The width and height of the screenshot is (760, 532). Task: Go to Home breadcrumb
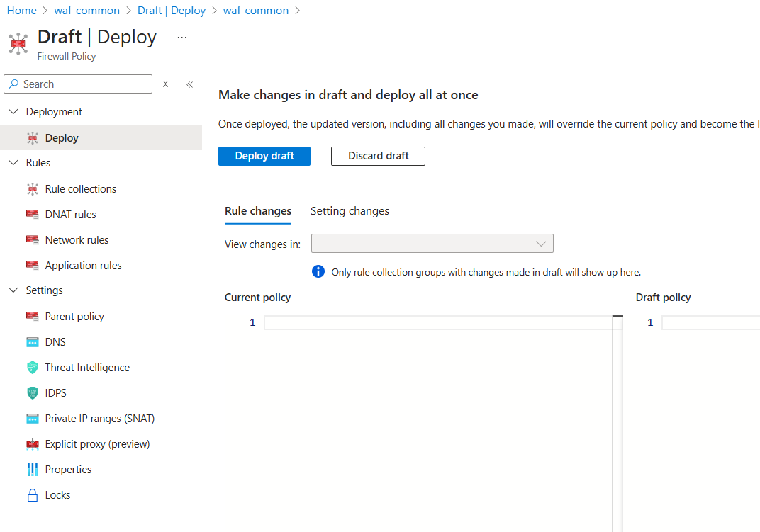click(21, 11)
